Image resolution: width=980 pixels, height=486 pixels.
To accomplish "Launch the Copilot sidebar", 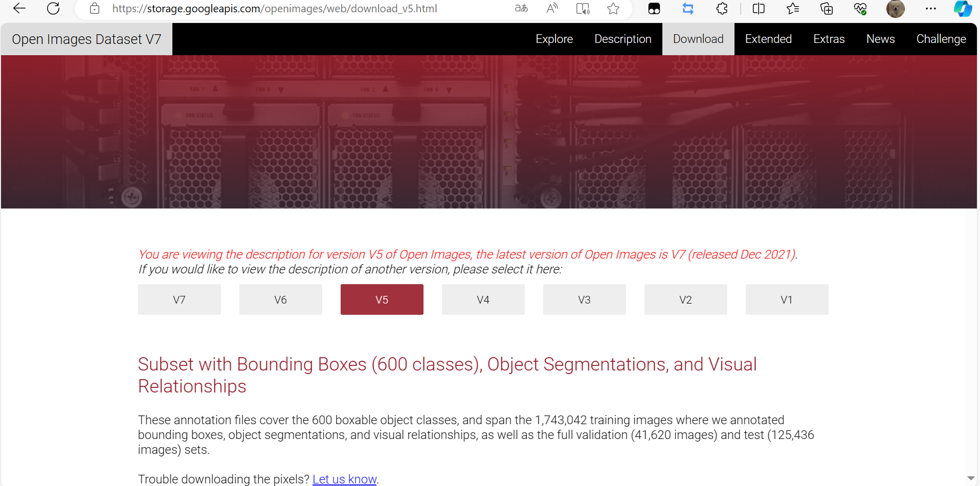I will [963, 8].
